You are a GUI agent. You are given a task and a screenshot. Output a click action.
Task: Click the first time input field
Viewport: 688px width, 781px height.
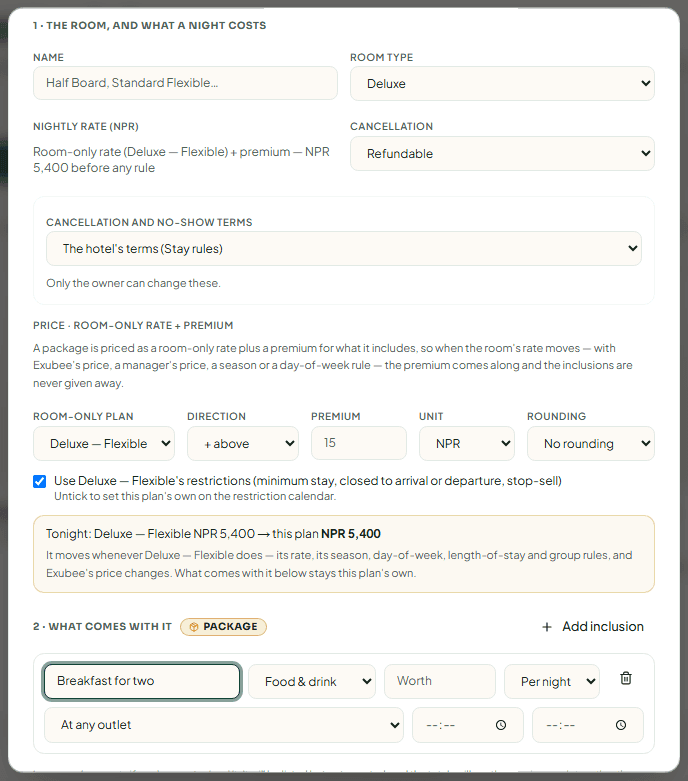[468, 725]
